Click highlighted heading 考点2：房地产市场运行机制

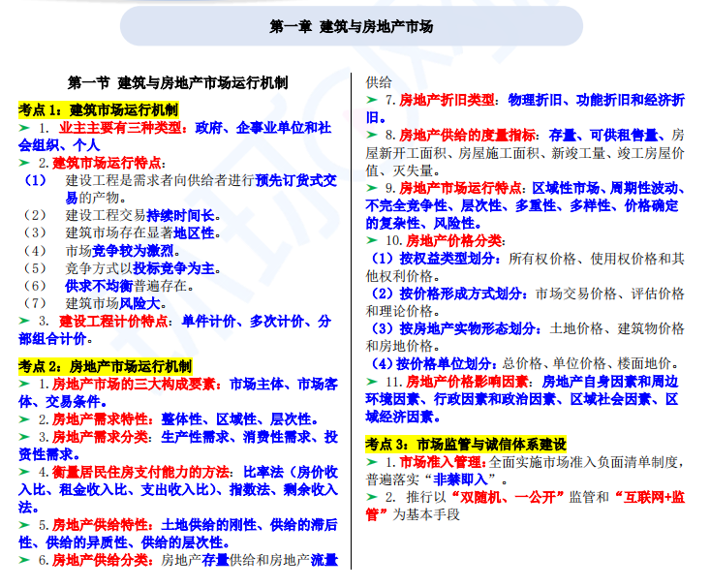[x=105, y=366]
